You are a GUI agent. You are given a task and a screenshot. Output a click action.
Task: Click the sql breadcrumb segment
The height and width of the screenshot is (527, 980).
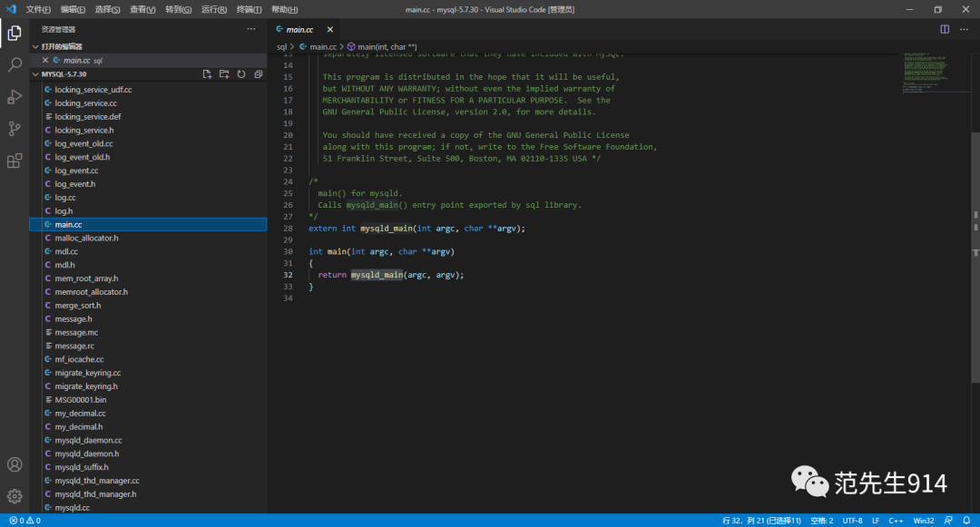282,47
